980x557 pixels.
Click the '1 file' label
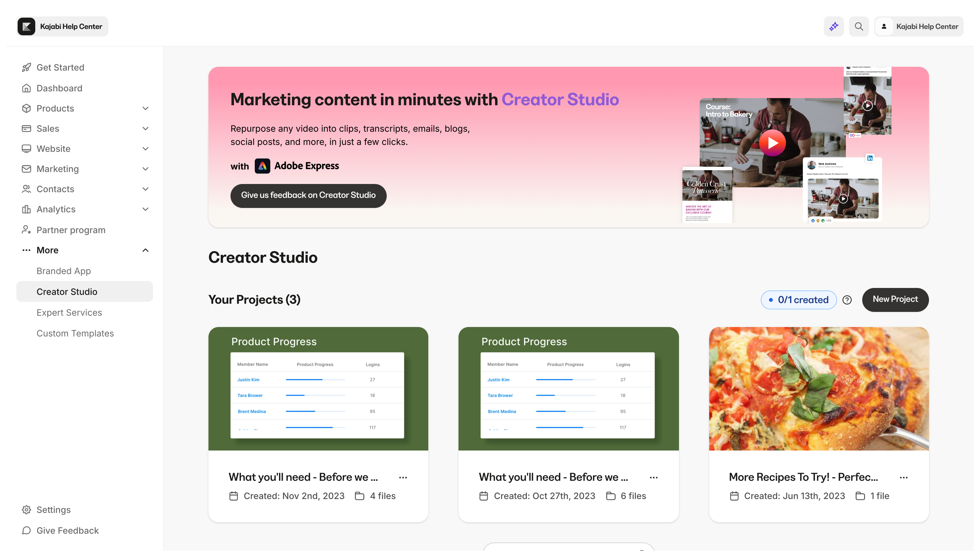pyautogui.click(x=880, y=496)
